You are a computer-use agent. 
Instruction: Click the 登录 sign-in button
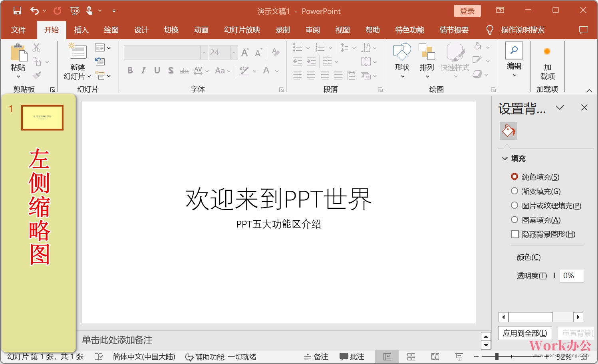coord(467,11)
